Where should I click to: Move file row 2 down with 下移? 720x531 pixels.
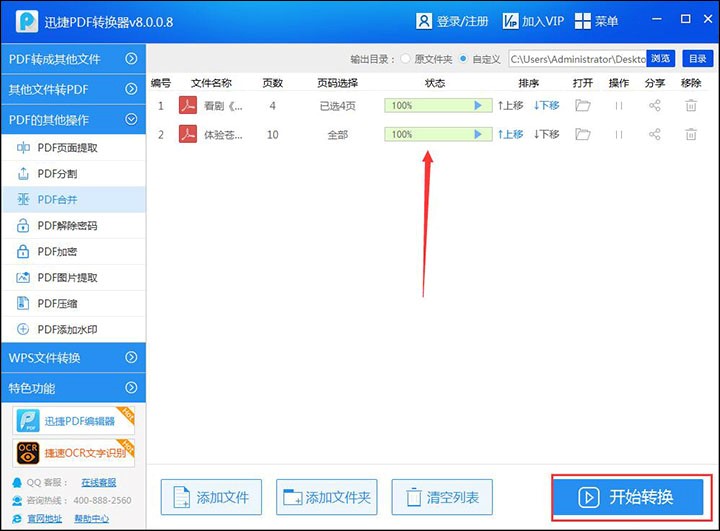click(x=546, y=134)
